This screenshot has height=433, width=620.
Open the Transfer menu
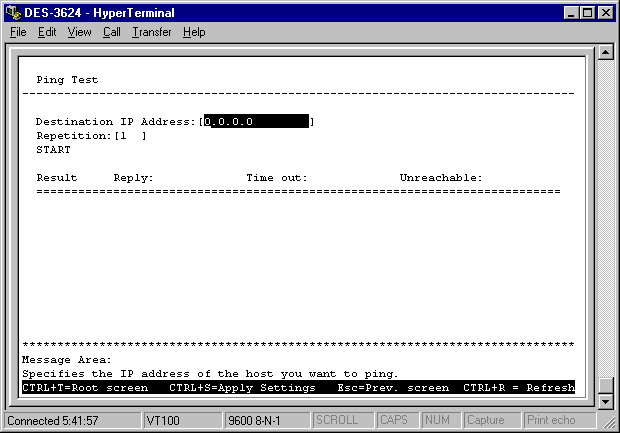pos(151,32)
